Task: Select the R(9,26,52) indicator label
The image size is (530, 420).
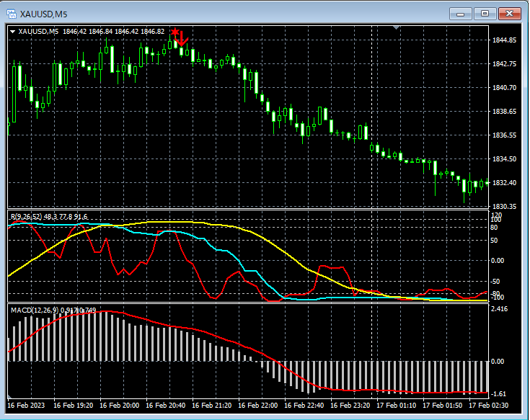Action: pos(27,216)
